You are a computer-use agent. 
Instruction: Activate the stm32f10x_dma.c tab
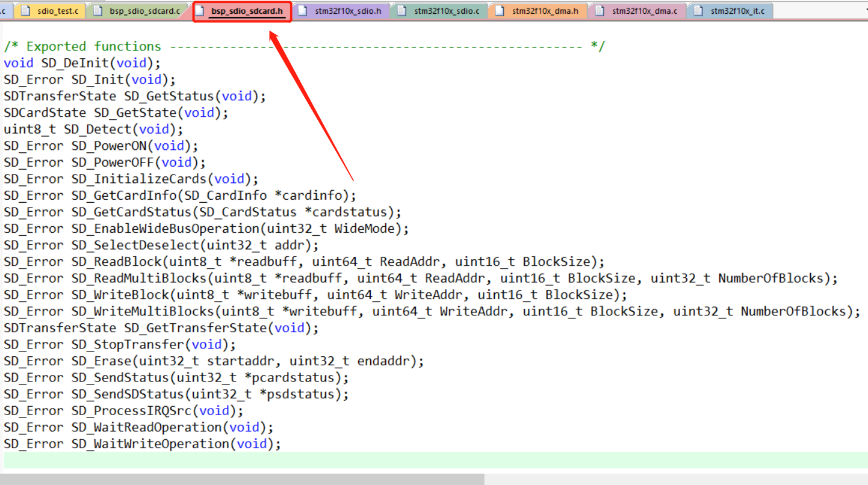coord(637,11)
